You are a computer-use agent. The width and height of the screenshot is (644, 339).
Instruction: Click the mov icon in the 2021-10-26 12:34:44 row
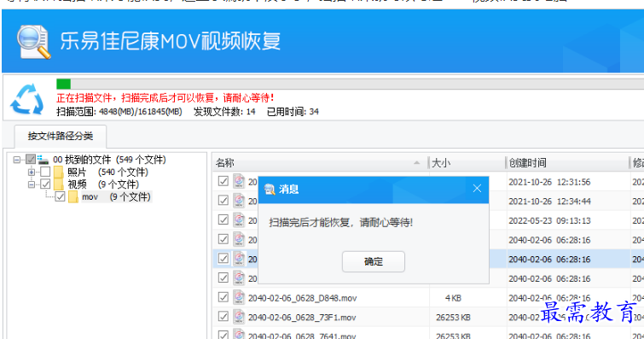coord(239,201)
